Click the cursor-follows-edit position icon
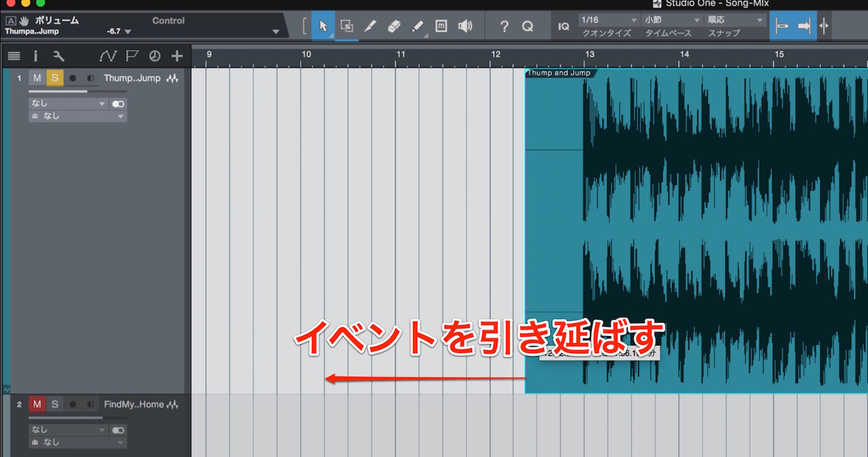868x457 pixels. click(824, 26)
